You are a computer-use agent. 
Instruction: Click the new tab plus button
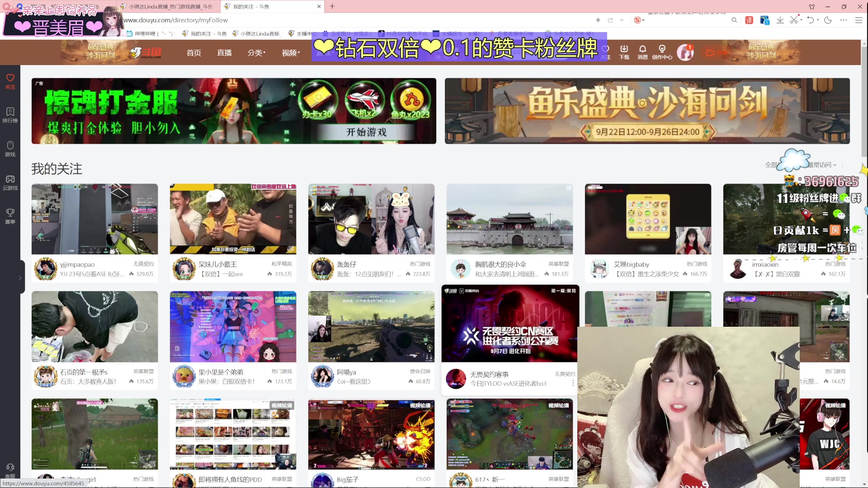pos(332,6)
